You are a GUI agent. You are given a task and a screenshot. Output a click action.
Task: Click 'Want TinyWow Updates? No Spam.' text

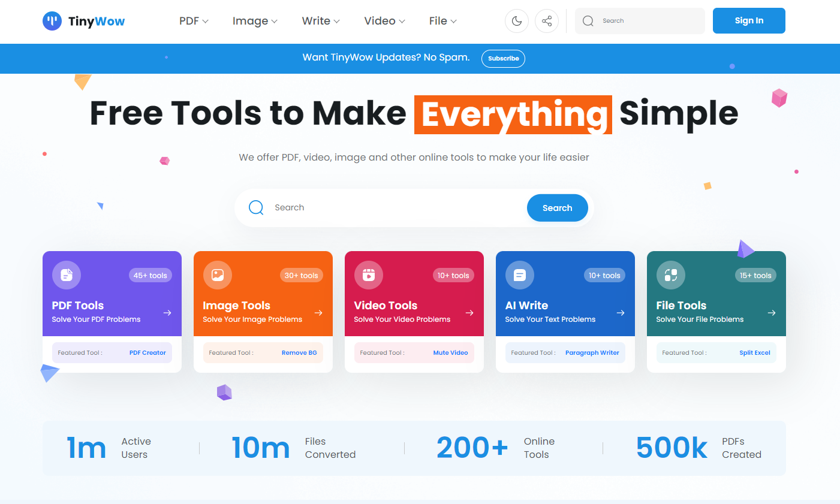(x=386, y=58)
